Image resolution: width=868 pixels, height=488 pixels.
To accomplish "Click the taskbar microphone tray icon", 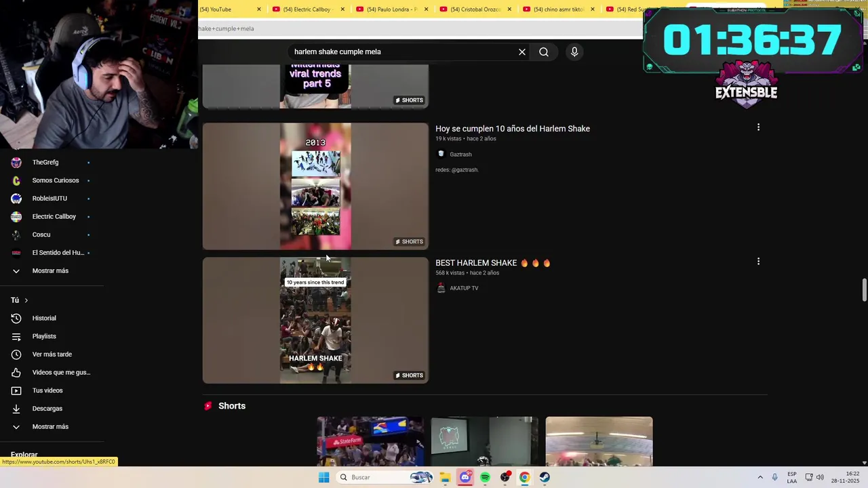I will click(774, 477).
